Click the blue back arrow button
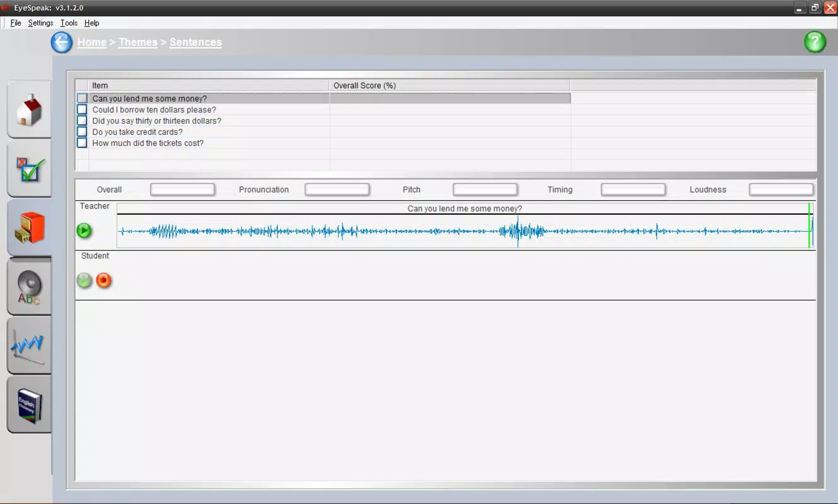The width and height of the screenshot is (838, 504). coord(61,43)
